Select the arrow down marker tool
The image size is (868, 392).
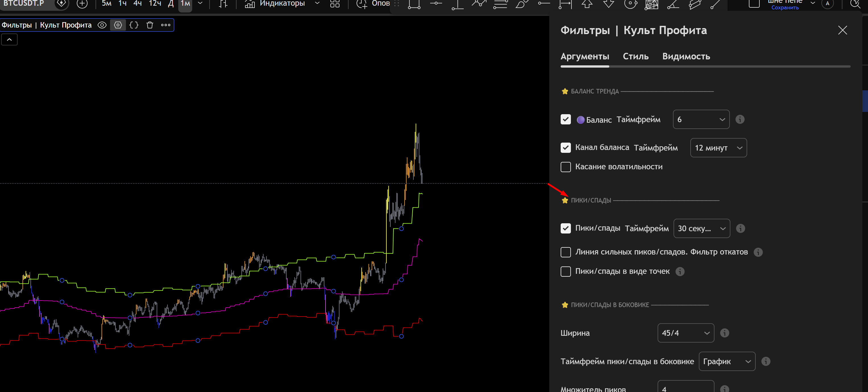tap(608, 4)
